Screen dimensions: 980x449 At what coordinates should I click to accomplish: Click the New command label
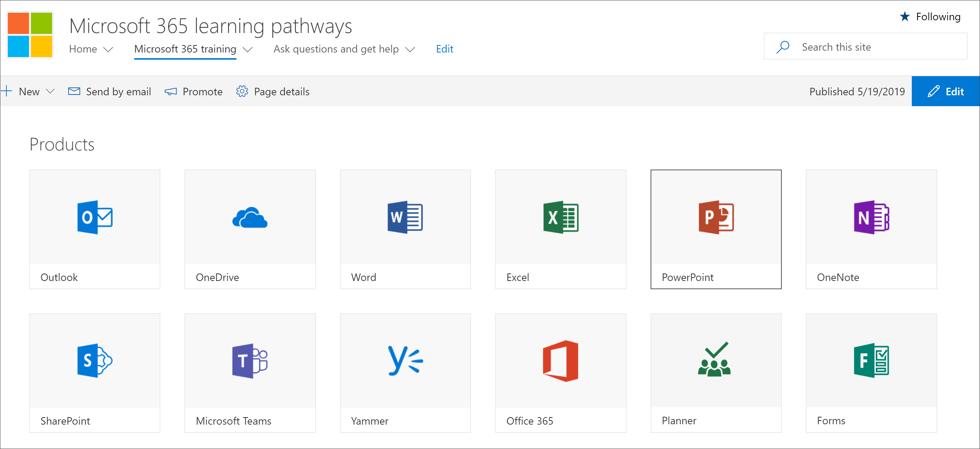click(29, 92)
